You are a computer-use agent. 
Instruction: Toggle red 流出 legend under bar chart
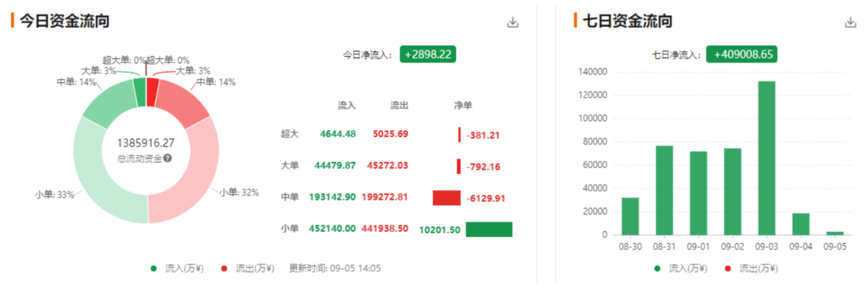click(752, 268)
